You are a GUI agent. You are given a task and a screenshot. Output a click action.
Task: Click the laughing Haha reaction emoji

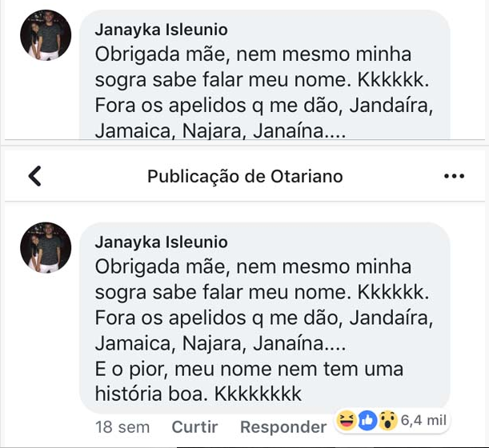[347, 420]
